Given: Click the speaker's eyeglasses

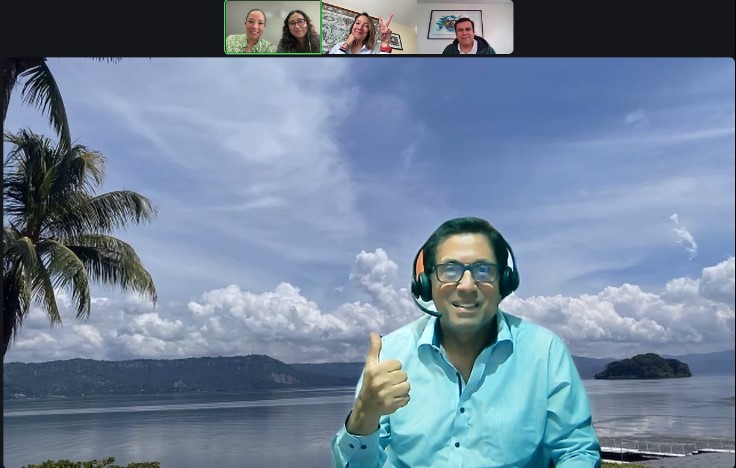Looking at the screenshot, I should pyautogui.click(x=465, y=272).
